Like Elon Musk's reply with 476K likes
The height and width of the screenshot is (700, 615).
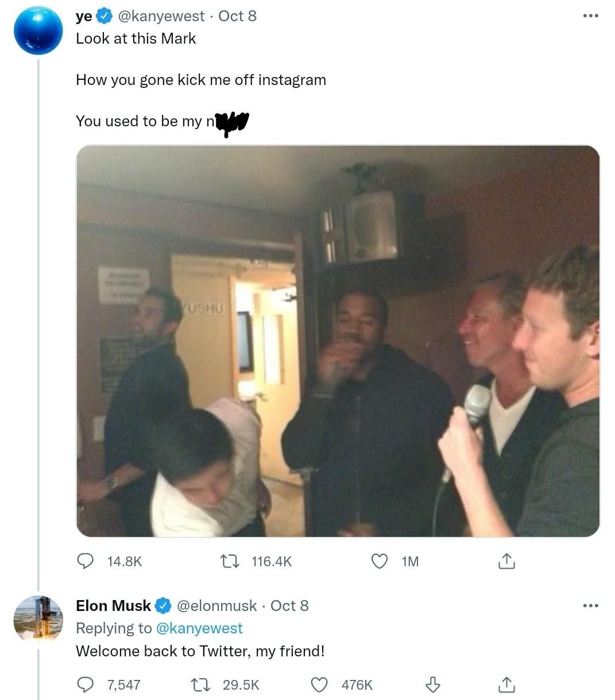point(319,684)
